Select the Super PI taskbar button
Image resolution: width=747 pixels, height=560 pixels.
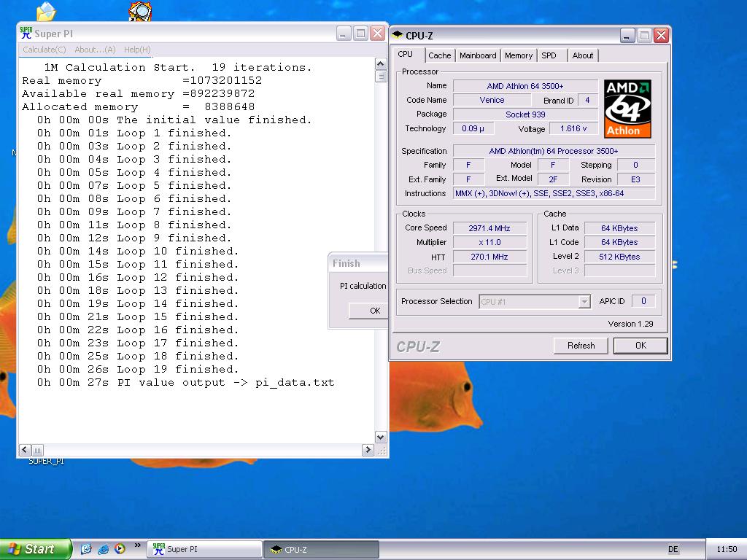205,549
